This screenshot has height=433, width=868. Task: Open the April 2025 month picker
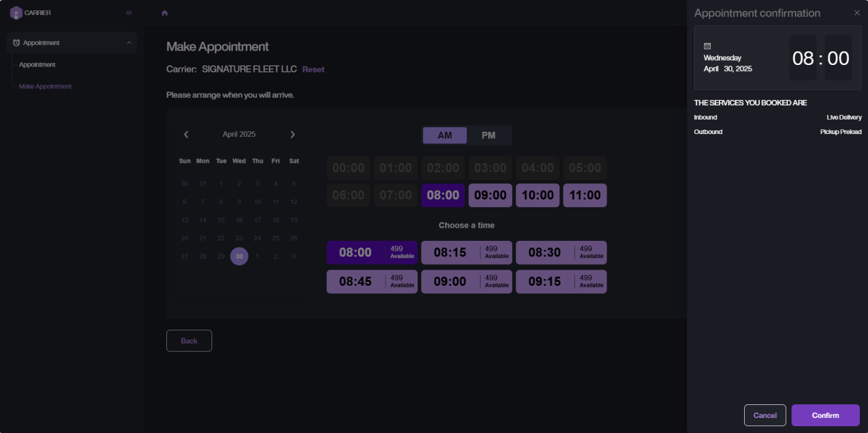(239, 135)
